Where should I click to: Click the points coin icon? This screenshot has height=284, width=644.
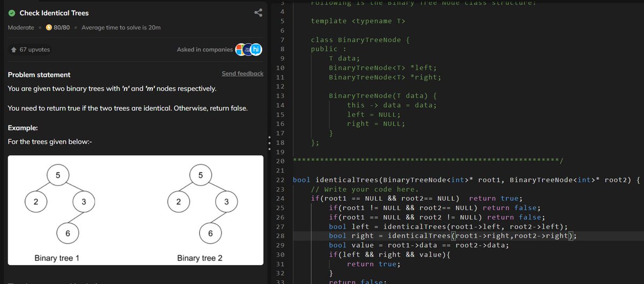49,27
